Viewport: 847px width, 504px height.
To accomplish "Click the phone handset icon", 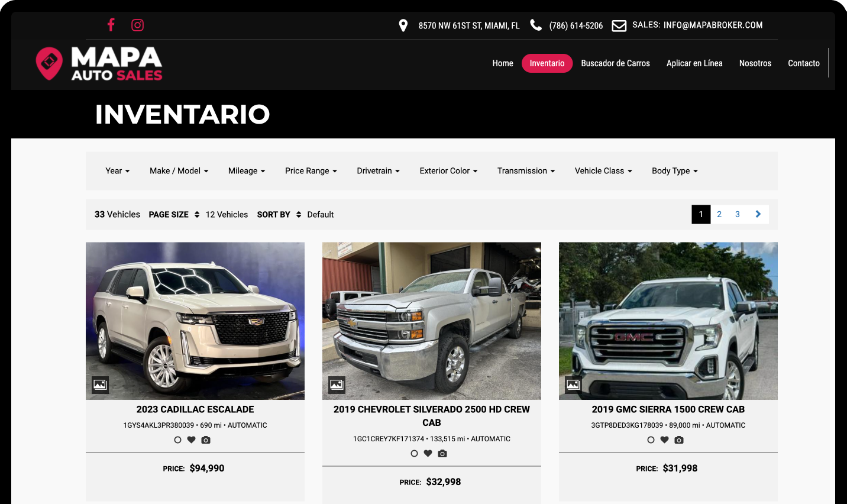I will point(536,25).
